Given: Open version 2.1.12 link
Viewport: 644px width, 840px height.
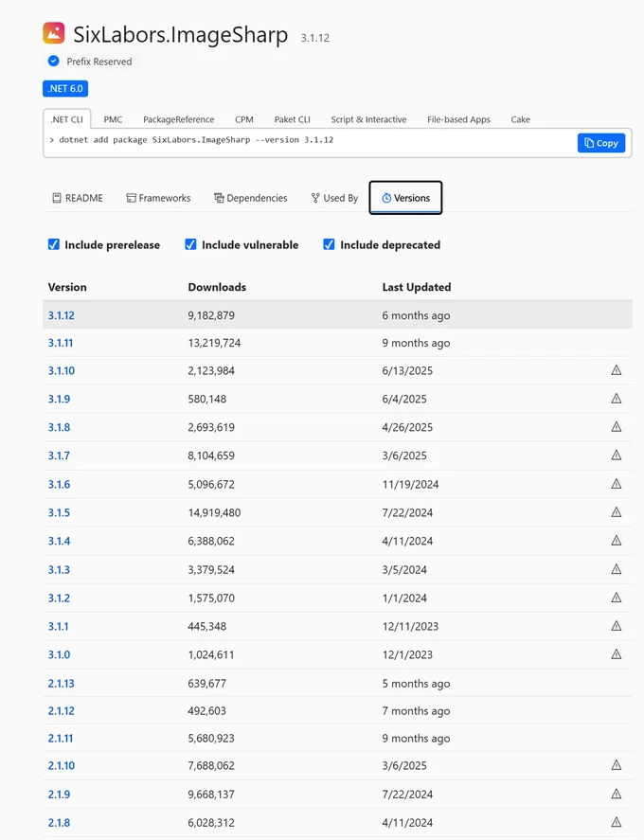Looking at the screenshot, I should 61,711.
